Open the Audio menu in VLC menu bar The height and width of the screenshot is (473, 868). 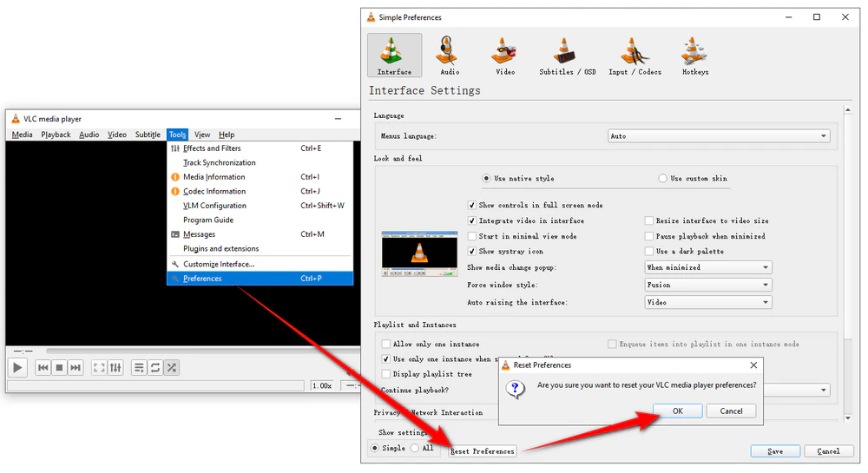(89, 135)
